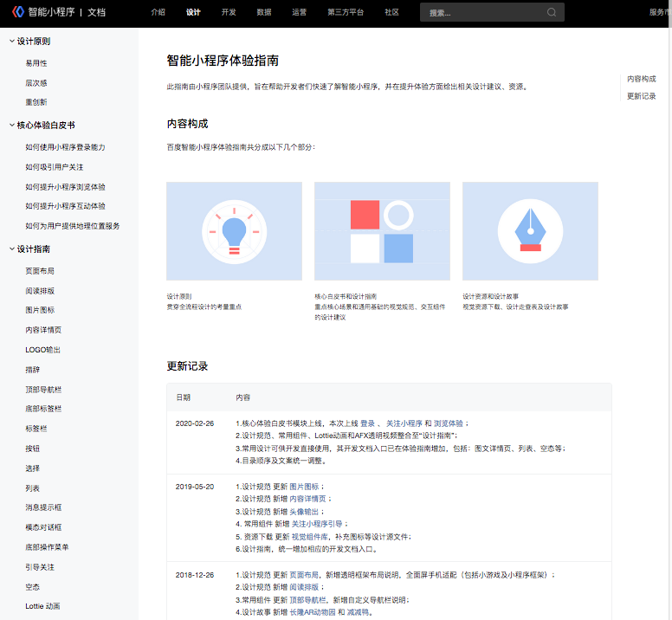Select Lottie 动画 in the sidebar
Screen dimensions: 672x620
(42, 606)
